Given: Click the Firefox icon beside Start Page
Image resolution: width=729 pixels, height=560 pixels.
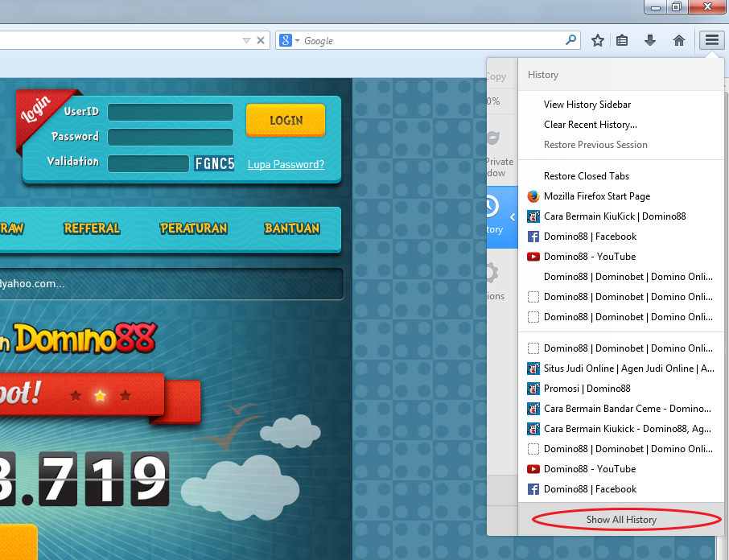Looking at the screenshot, I should tap(533, 196).
